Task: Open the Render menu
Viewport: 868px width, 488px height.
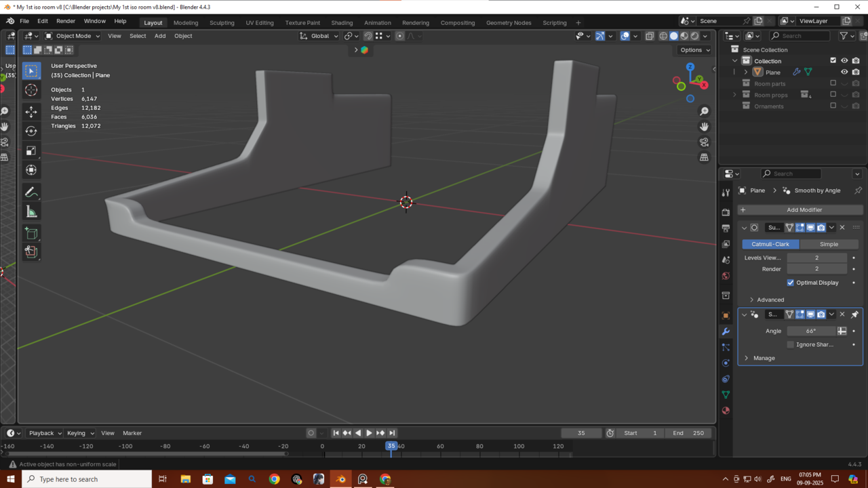Action: (x=66, y=21)
